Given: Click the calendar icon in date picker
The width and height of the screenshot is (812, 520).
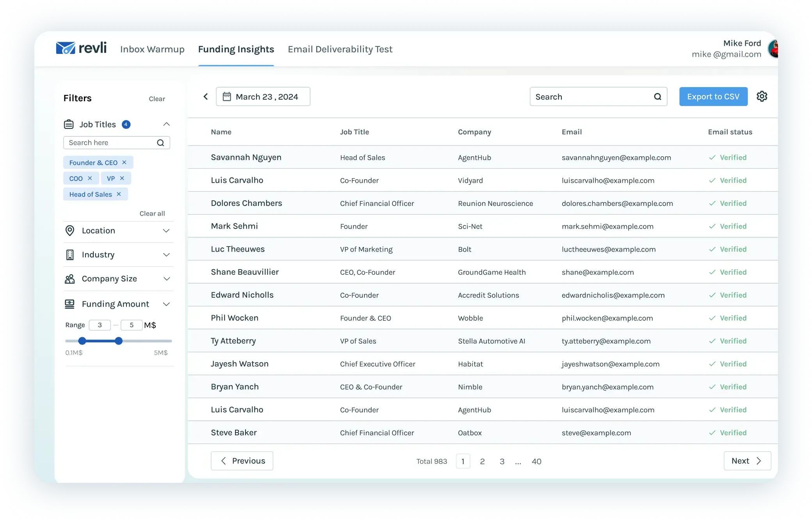Looking at the screenshot, I should coord(227,96).
